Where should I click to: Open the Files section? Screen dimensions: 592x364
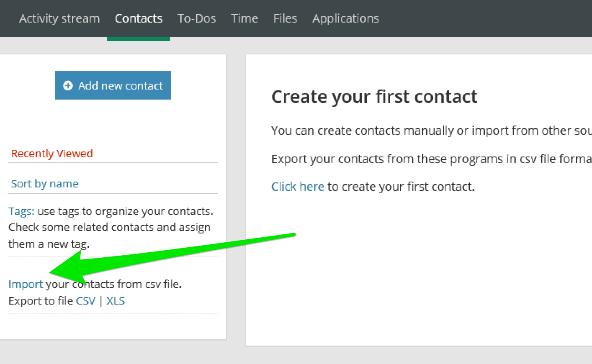[x=285, y=18]
